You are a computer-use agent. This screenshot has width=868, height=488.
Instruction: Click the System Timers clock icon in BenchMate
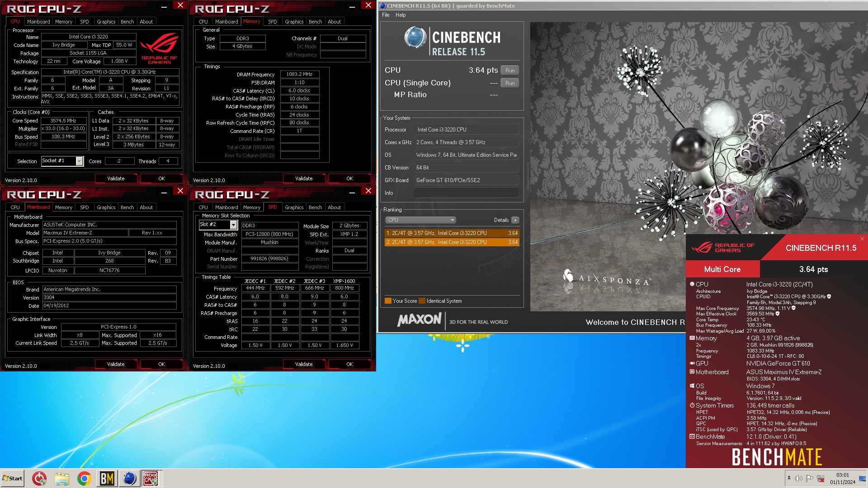(692, 405)
